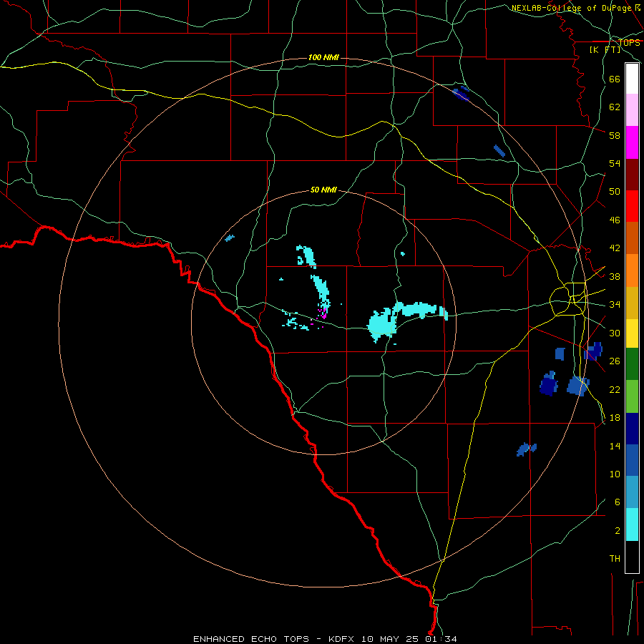
Task: Click the legend value 50
Action: [x=615, y=192]
